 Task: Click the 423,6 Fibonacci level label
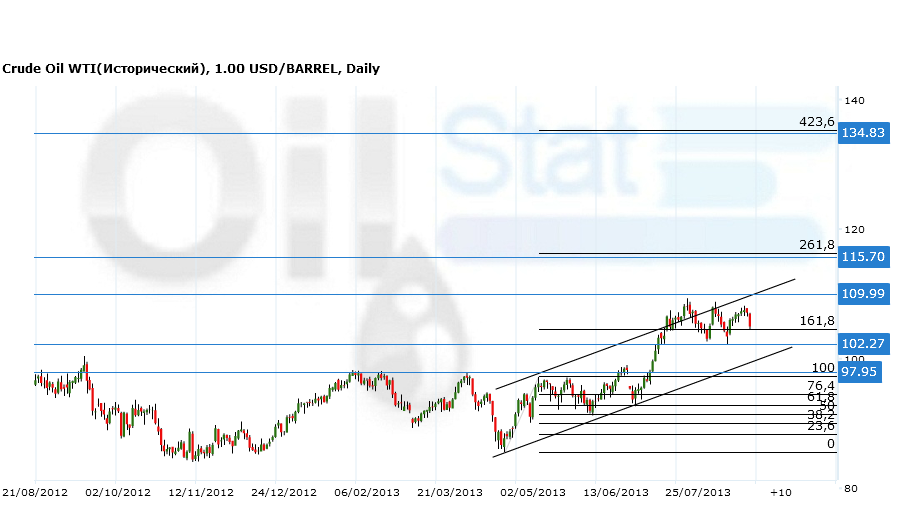(817, 122)
